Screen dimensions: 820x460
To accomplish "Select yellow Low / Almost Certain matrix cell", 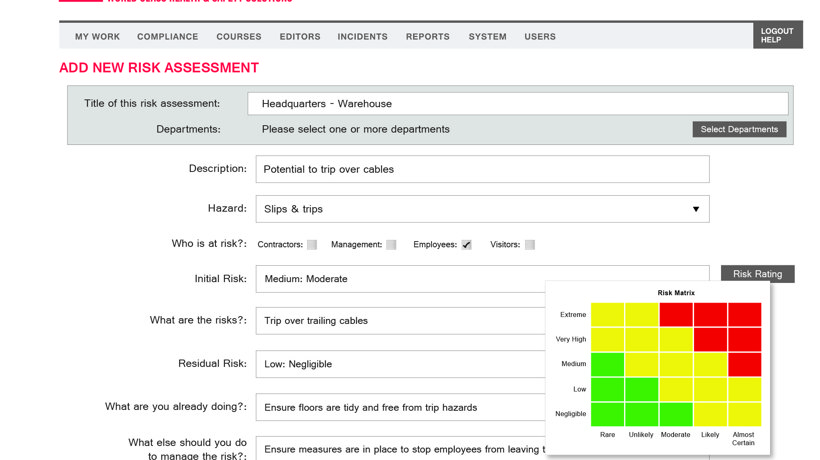I will pos(745,389).
